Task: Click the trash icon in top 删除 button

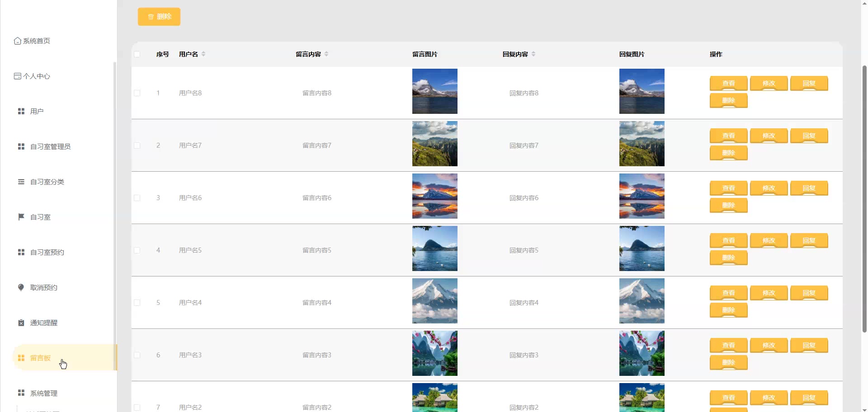Action: point(151,17)
